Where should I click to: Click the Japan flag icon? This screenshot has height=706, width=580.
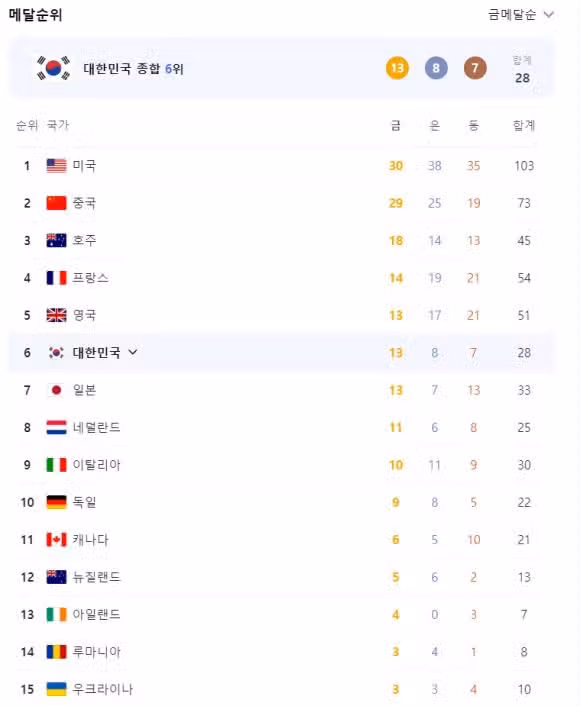click(x=56, y=390)
